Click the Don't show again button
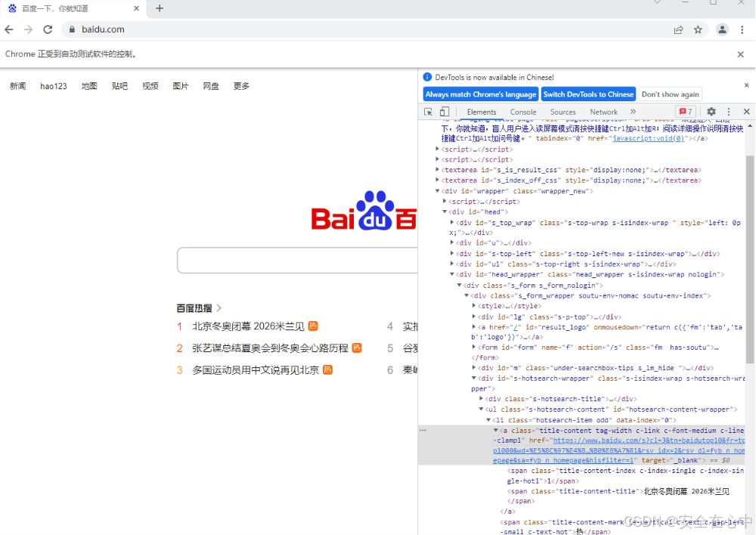756x535 pixels. [670, 94]
